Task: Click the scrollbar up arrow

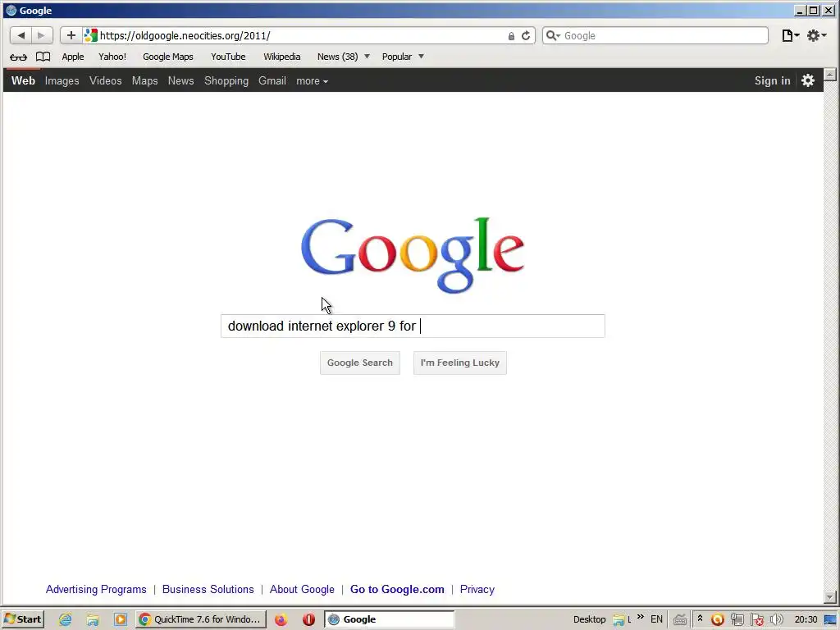Action: (830, 75)
